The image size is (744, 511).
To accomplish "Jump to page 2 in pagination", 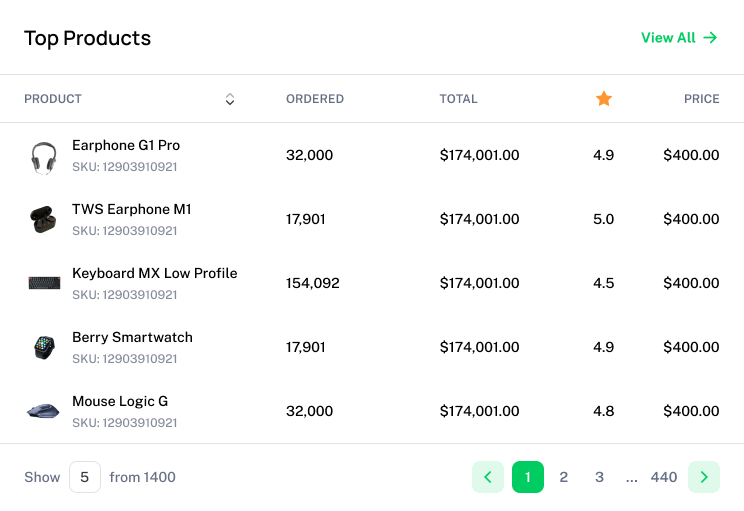I will 564,477.
